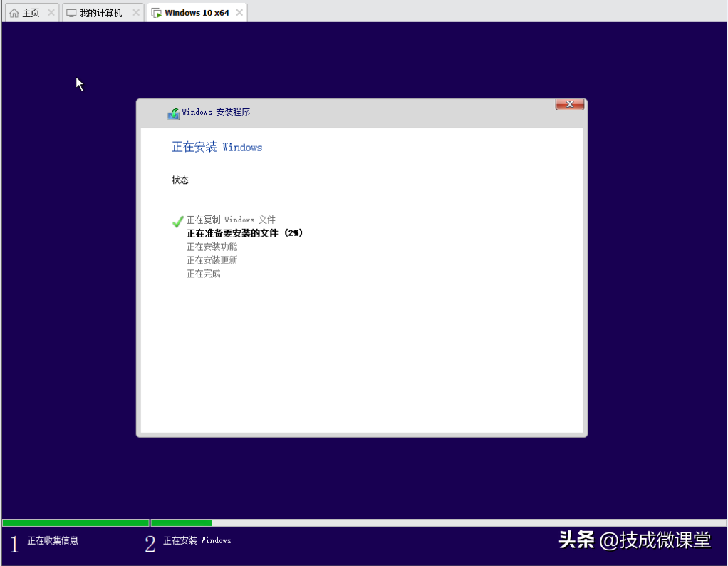Close the 主页 tab with its X
Screen dimensions: 728x566
[x=51, y=13]
